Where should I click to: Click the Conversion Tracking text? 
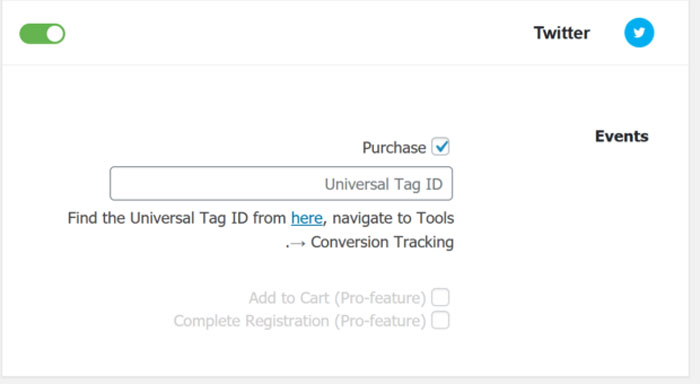(382, 242)
